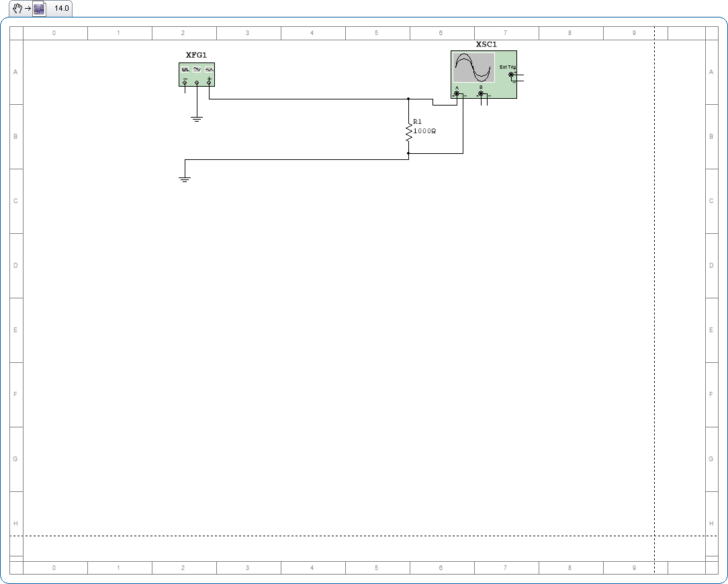Select the sine wave symbol on XFG1

tap(196, 69)
